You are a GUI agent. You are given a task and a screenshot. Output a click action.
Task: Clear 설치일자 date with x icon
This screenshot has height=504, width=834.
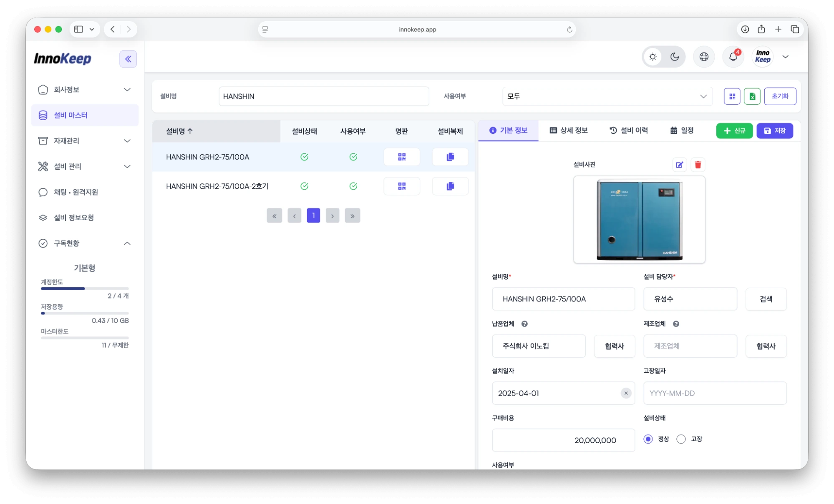click(626, 393)
